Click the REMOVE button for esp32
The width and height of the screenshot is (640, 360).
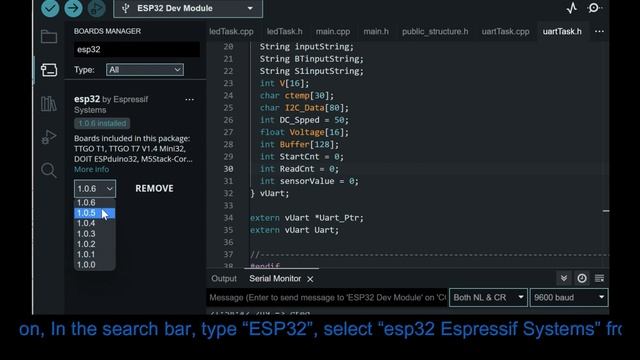154,189
